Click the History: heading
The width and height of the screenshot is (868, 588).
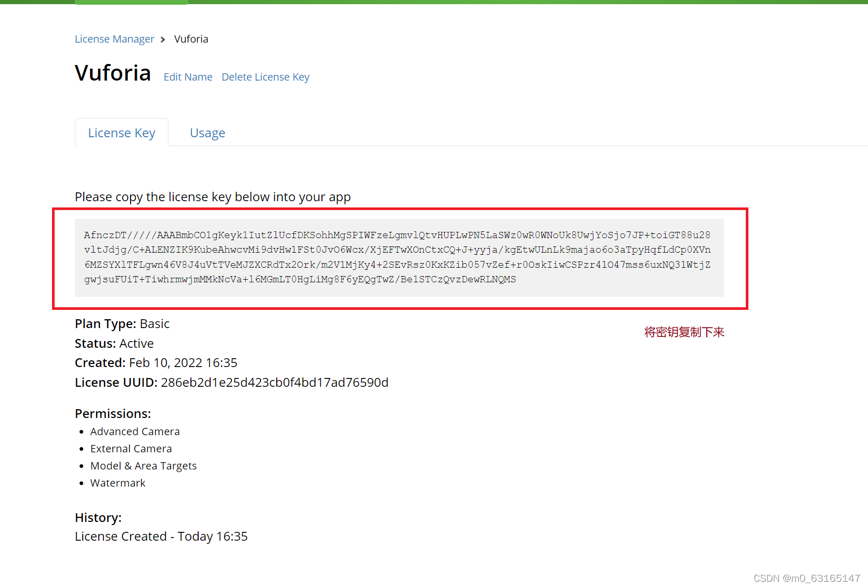click(98, 518)
